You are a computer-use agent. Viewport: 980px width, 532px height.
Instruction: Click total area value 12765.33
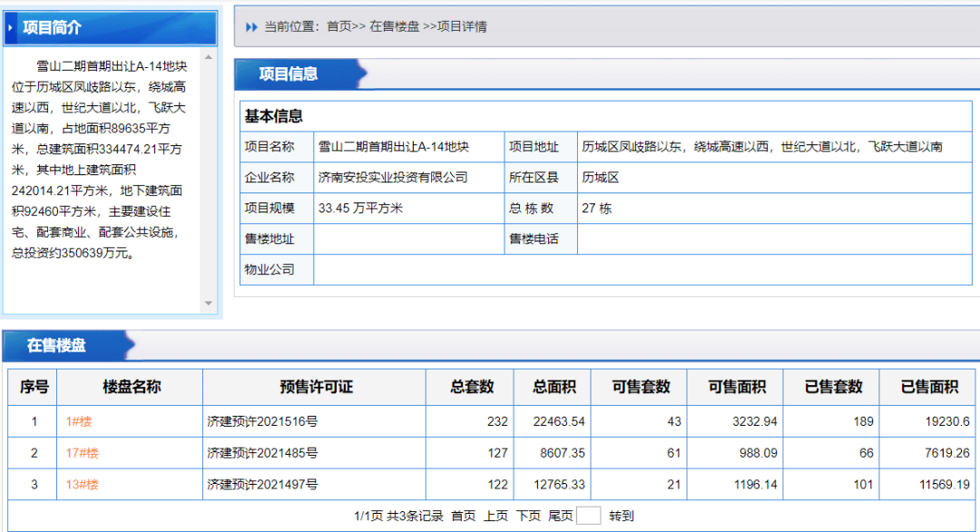coord(559,484)
